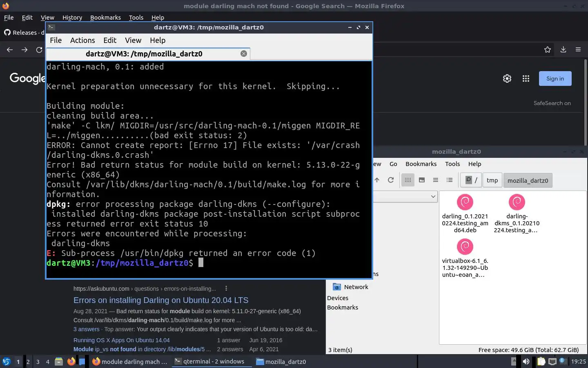
Task: Go up one folder in file manager
Action: click(x=377, y=180)
